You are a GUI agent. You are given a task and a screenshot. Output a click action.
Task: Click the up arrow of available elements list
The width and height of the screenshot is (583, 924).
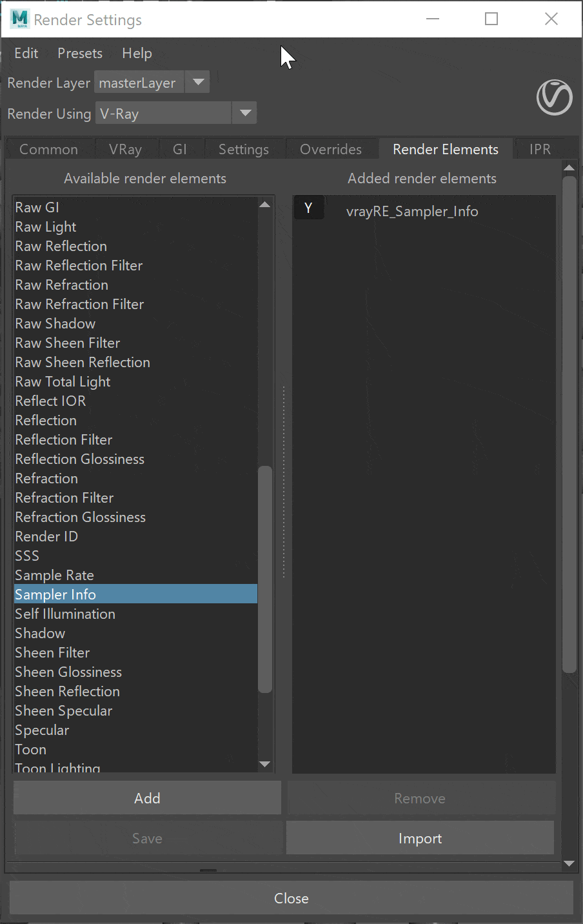[x=264, y=205]
